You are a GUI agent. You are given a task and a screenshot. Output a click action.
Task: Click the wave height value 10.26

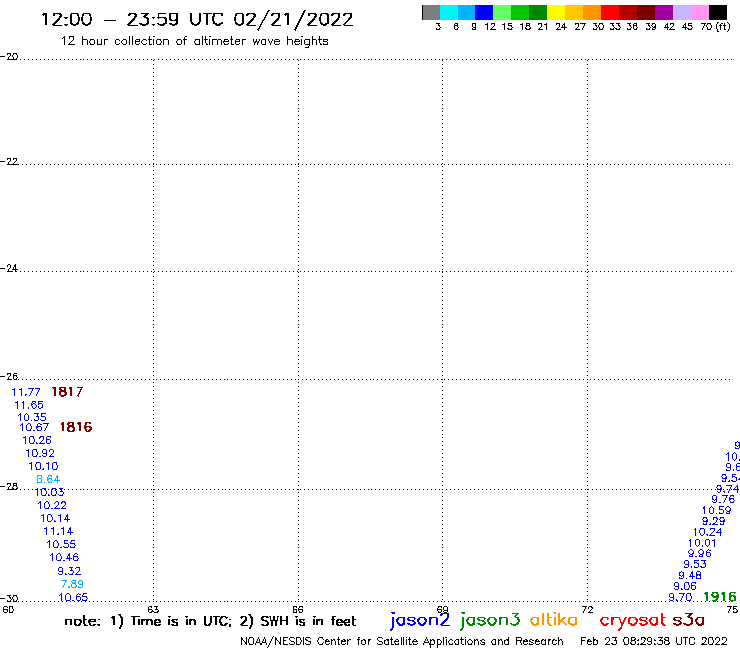click(x=37, y=440)
